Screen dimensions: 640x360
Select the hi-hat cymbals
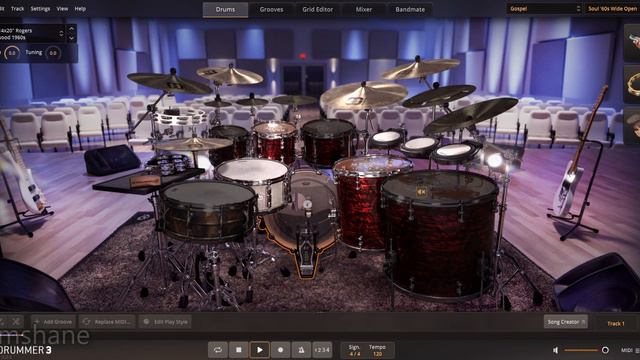pos(194,144)
